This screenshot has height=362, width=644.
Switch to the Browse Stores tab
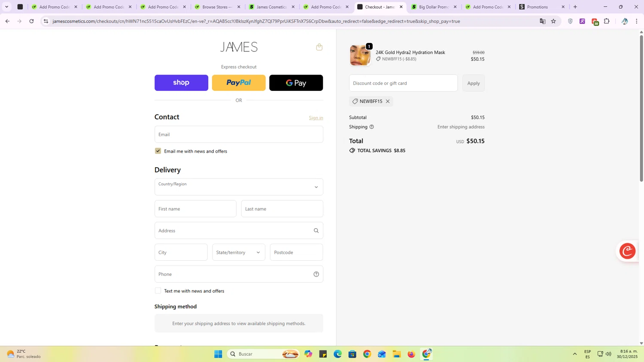[x=218, y=7]
